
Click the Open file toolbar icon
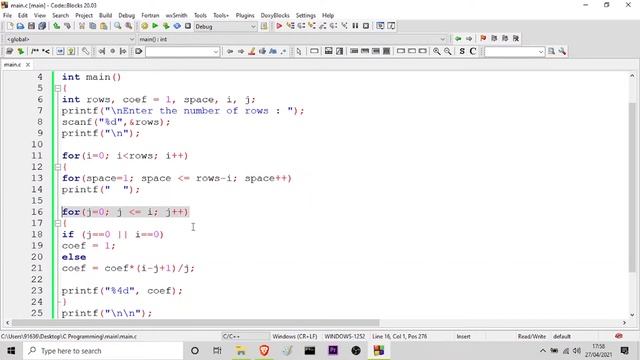(20, 26)
